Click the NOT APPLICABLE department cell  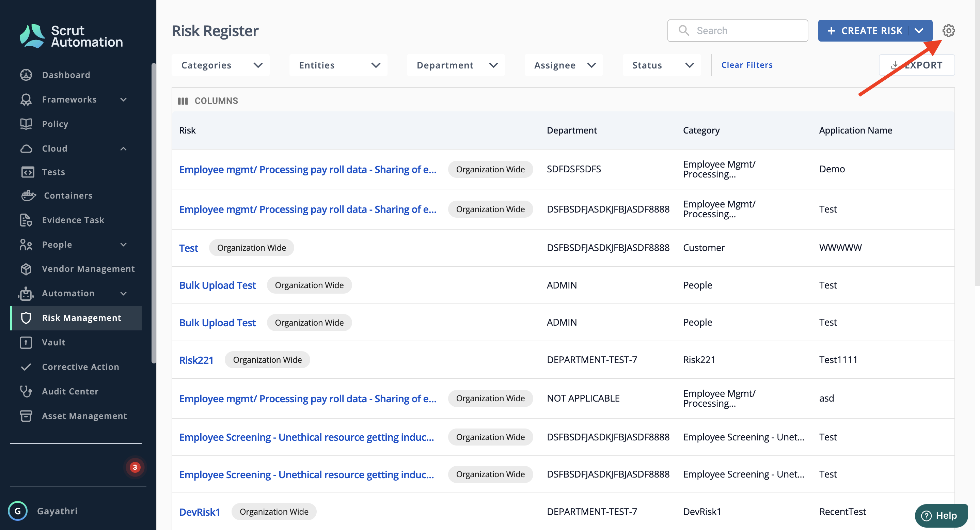[583, 399]
